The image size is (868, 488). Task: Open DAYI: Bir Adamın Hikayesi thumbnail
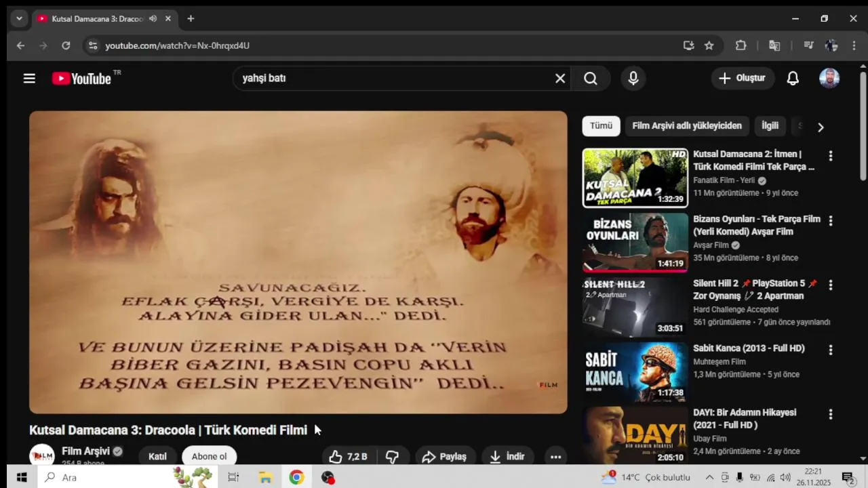pos(635,436)
